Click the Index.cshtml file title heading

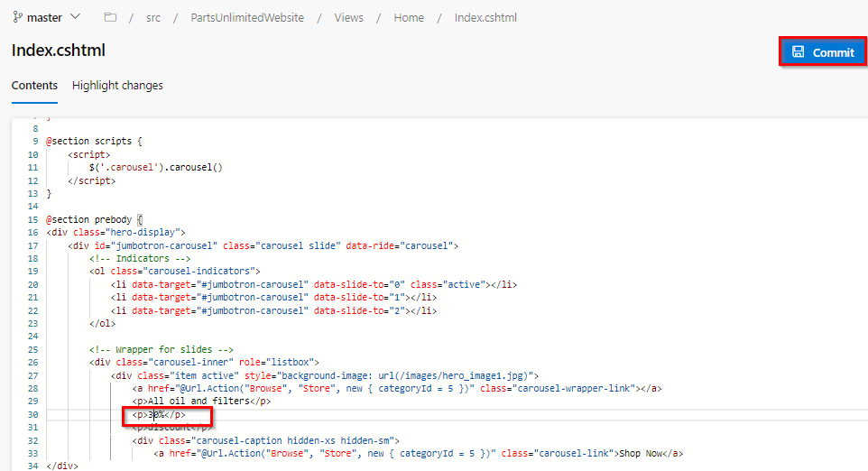59,51
